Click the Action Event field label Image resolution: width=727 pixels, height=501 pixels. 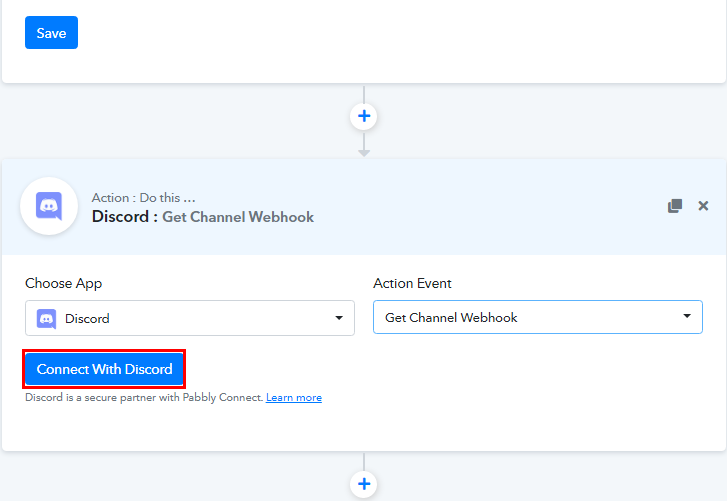(x=412, y=284)
